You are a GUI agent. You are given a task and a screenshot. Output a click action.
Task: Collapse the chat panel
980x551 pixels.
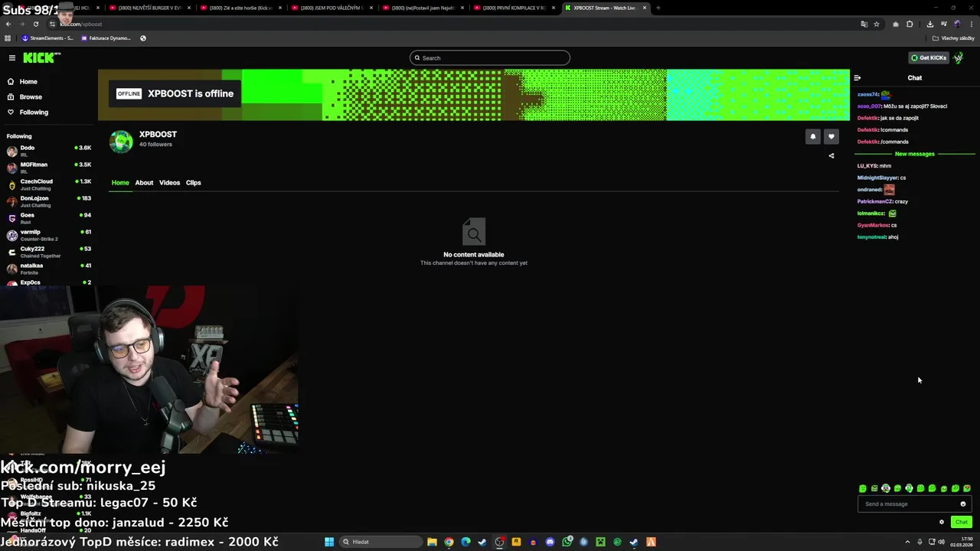(857, 77)
